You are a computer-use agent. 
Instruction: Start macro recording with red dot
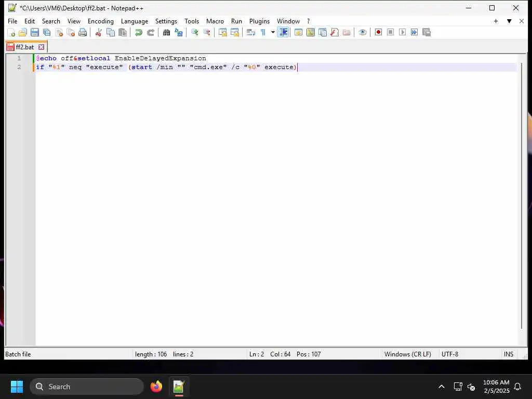(x=378, y=32)
